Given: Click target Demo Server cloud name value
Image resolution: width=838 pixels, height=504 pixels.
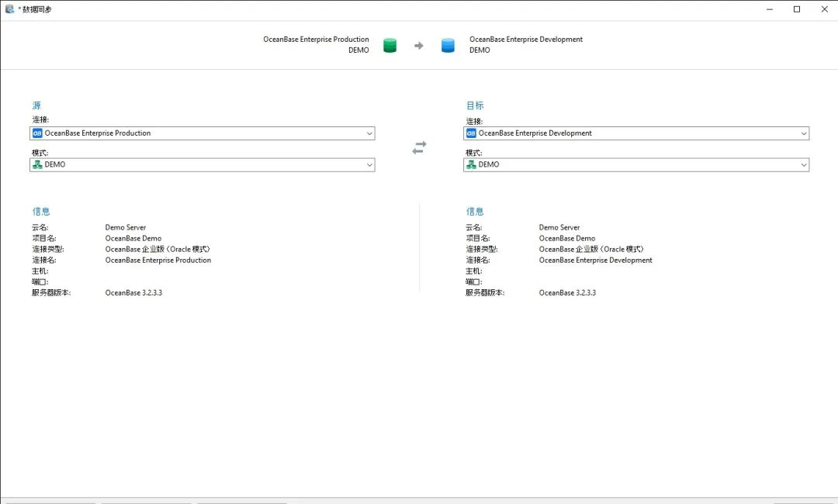Looking at the screenshot, I should pos(559,227).
